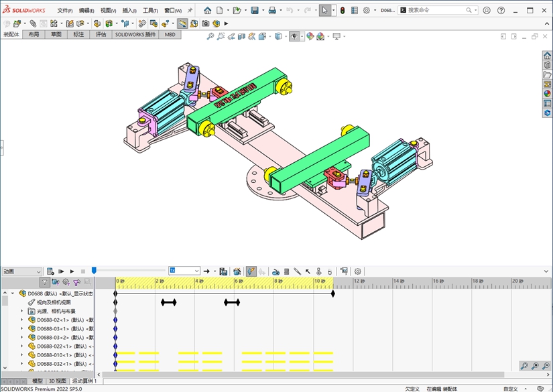Click the Save Animation icon
The image size is (553, 392).
(223, 271)
